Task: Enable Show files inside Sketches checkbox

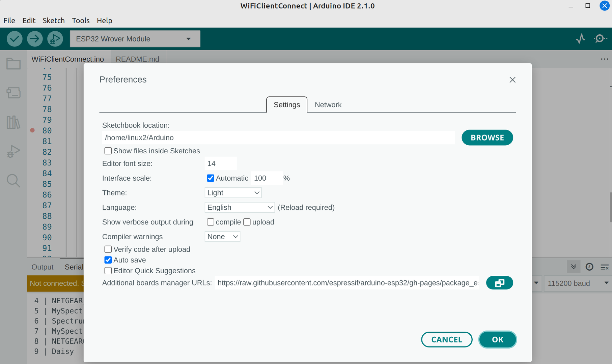Action: 108,151
